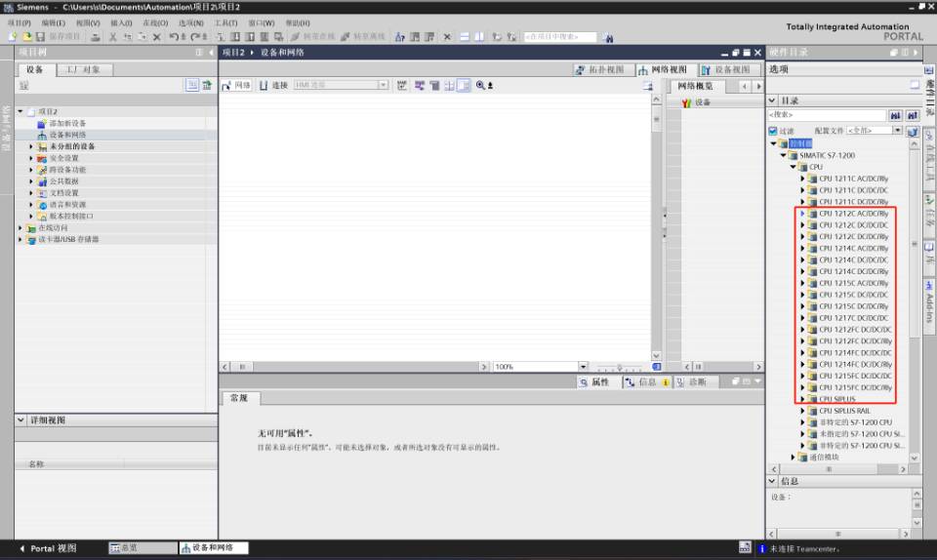Open the 项目(P) menu
937x560 pixels.
(x=20, y=22)
